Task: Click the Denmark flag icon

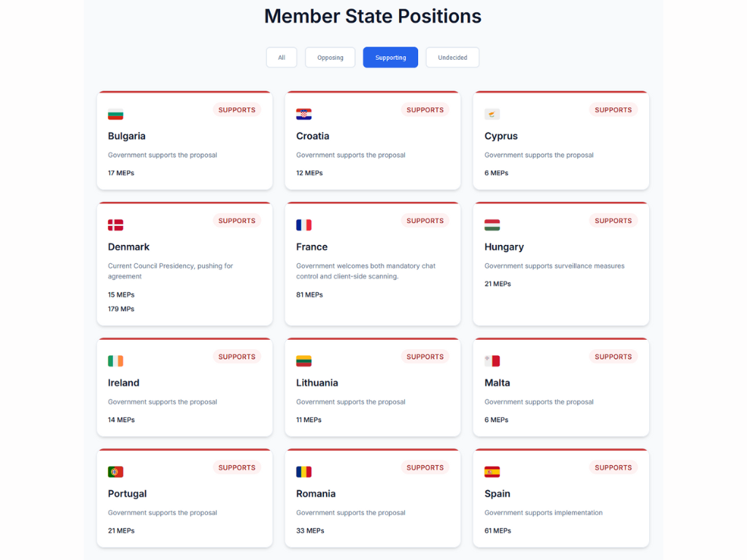Action: pyautogui.click(x=115, y=225)
